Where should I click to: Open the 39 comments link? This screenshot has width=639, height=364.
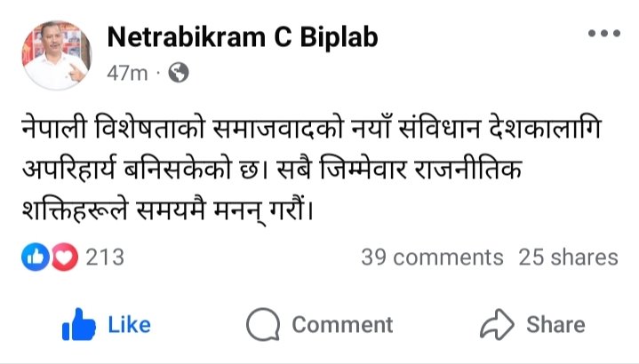432,257
